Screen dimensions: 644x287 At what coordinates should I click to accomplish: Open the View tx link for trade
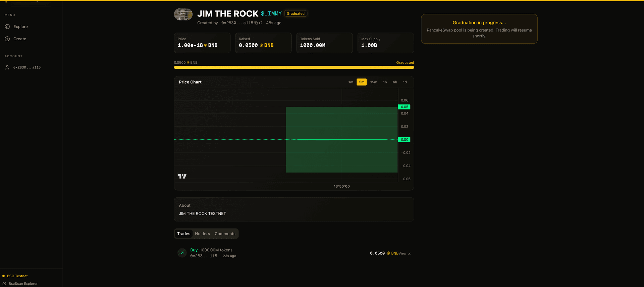405,253
